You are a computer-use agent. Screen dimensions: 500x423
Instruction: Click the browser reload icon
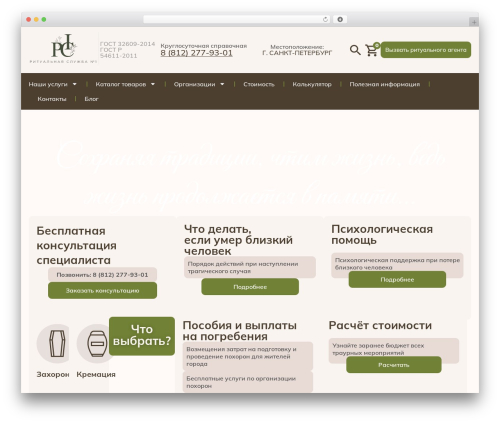pyautogui.click(x=325, y=20)
